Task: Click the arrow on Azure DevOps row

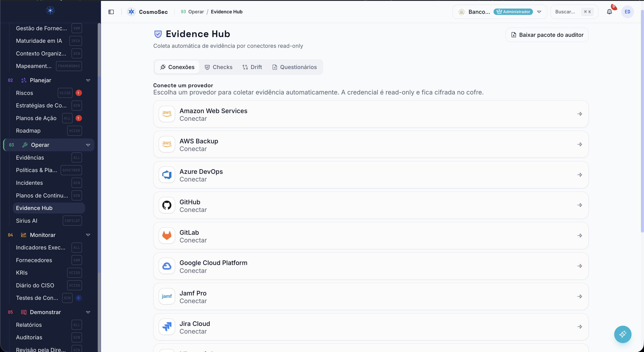Action: [580, 175]
